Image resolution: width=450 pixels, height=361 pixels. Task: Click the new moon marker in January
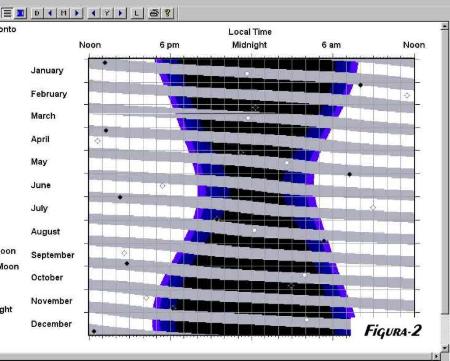[x=105, y=62]
